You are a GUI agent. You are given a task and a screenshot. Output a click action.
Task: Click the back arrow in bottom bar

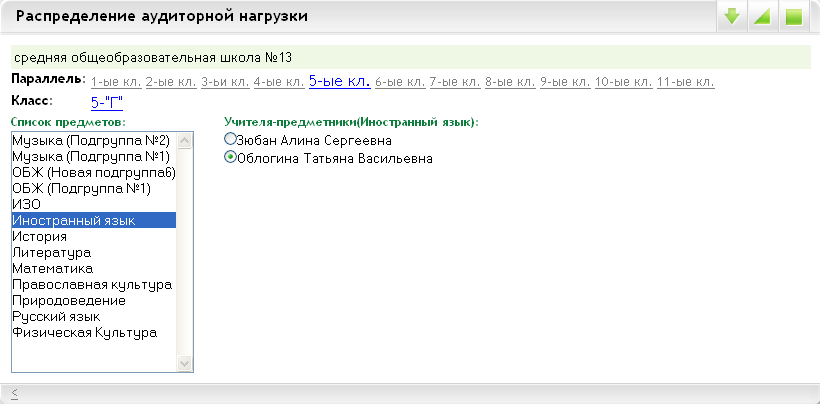click(14, 393)
